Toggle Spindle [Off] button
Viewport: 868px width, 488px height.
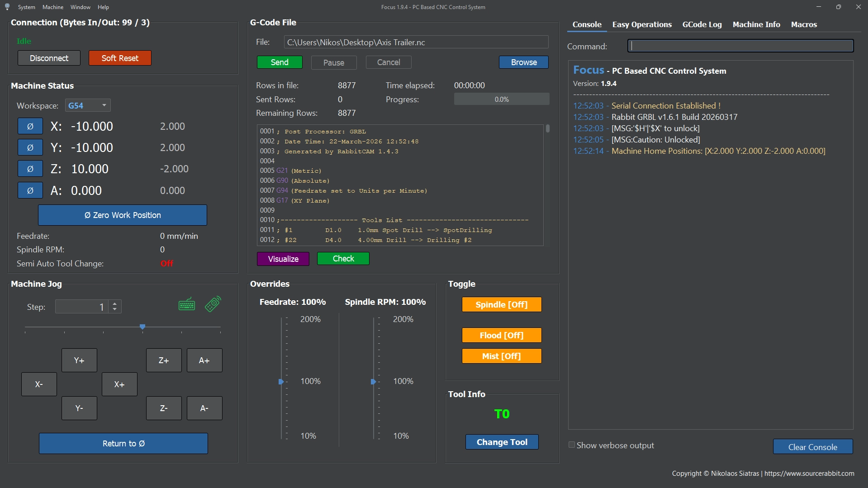click(x=501, y=305)
